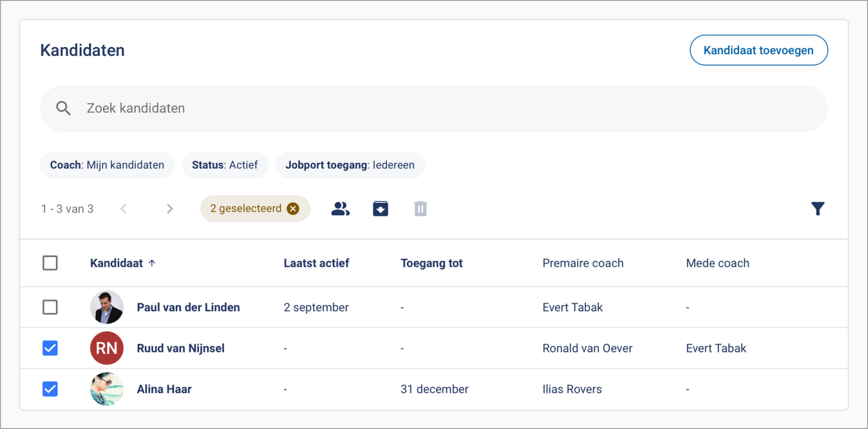Sort by Laatst actief column

click(x=316, y=263)
